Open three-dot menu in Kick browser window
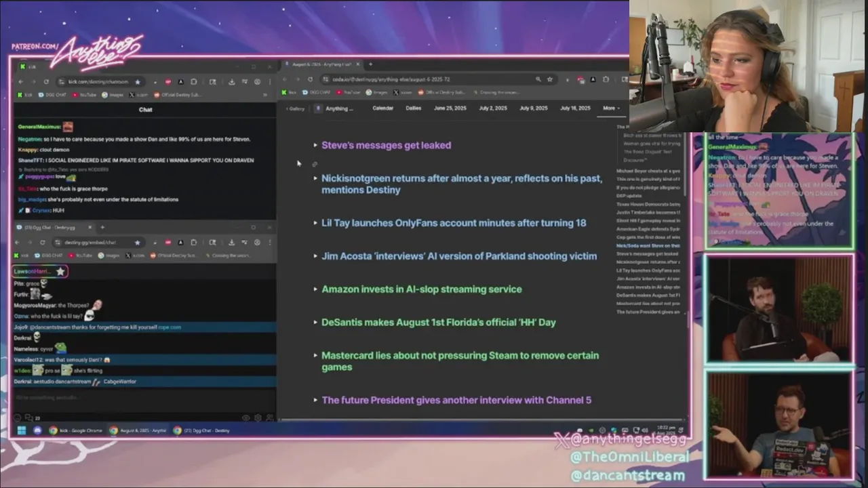Screen dimensions: 868x488 pos(270,81)
